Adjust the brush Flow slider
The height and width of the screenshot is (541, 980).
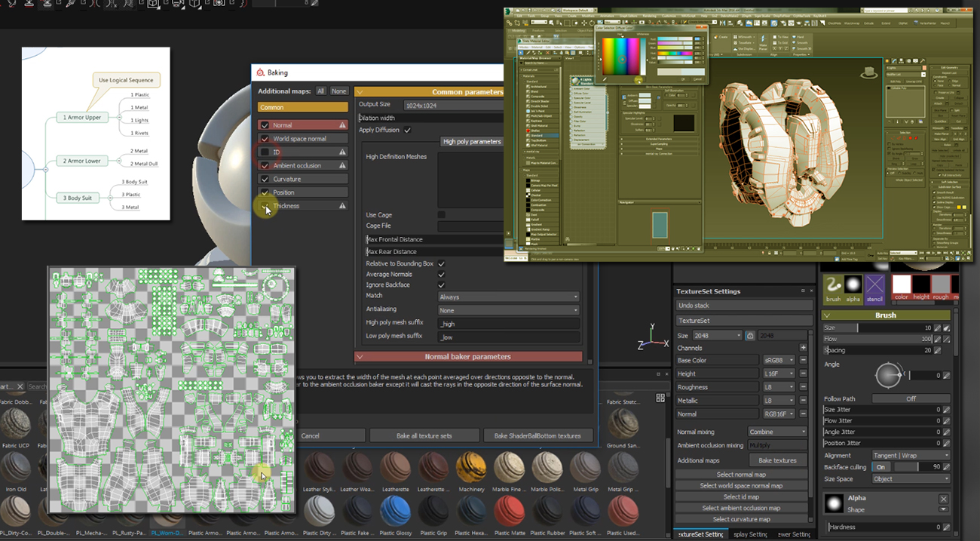tap(878, 340)
